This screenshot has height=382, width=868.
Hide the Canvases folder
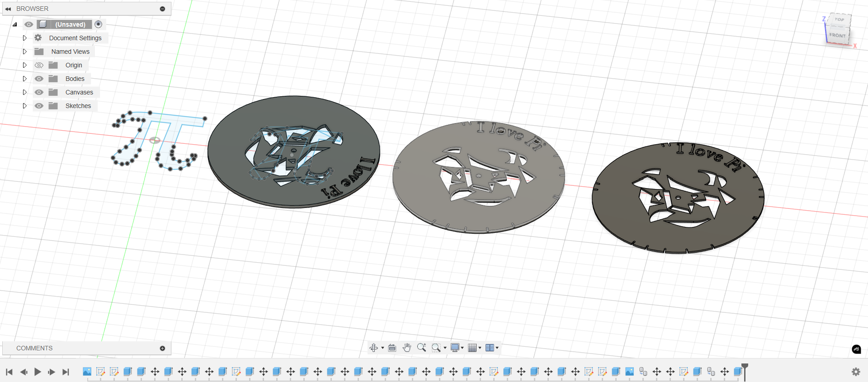[39, 92]
